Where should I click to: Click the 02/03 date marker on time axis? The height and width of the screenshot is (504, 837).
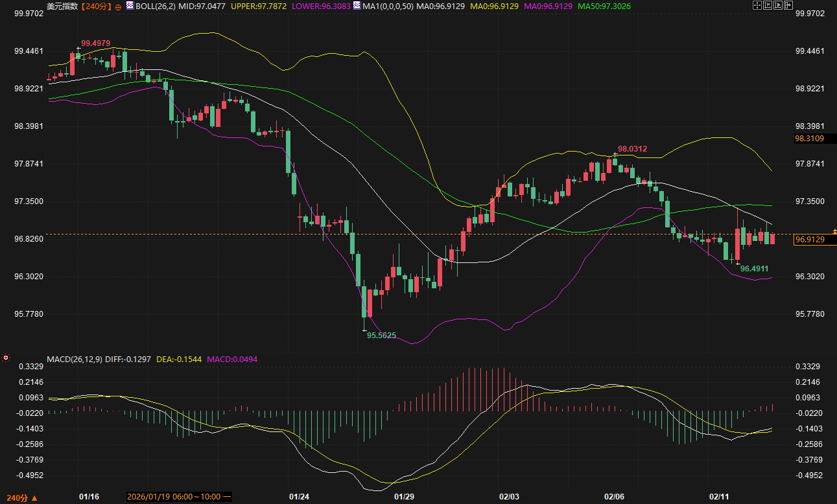509,497
